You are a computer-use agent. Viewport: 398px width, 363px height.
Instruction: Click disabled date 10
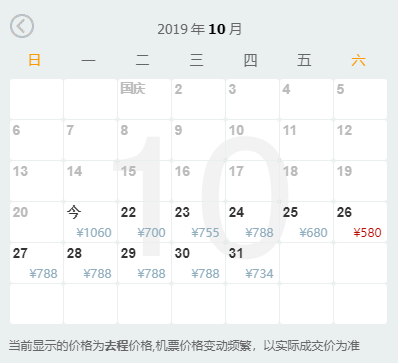pos(252,140)
